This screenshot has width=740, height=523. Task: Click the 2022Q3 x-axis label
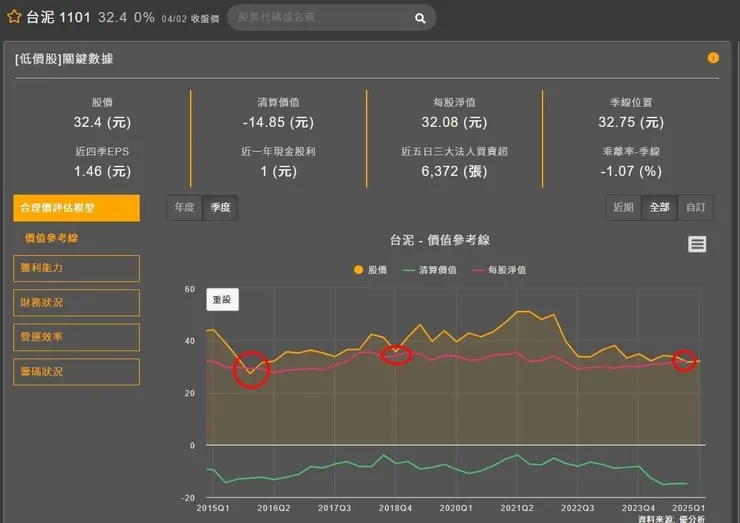[577, 508]
